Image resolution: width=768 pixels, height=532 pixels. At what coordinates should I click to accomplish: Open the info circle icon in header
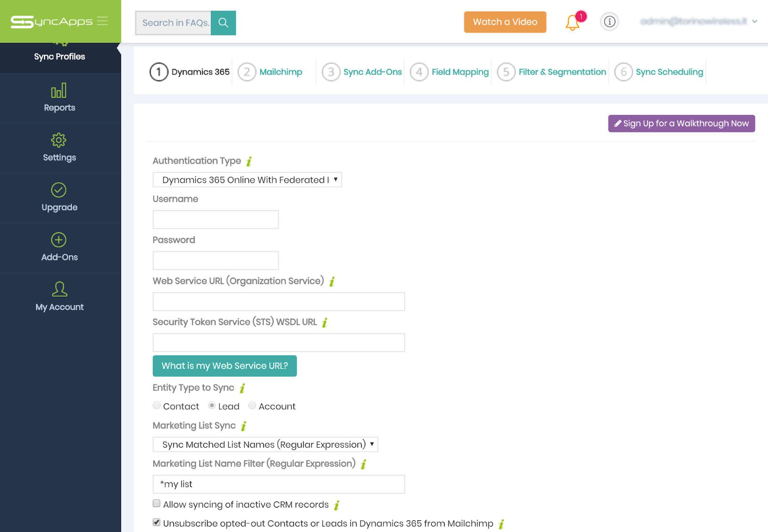click(609, 22)
